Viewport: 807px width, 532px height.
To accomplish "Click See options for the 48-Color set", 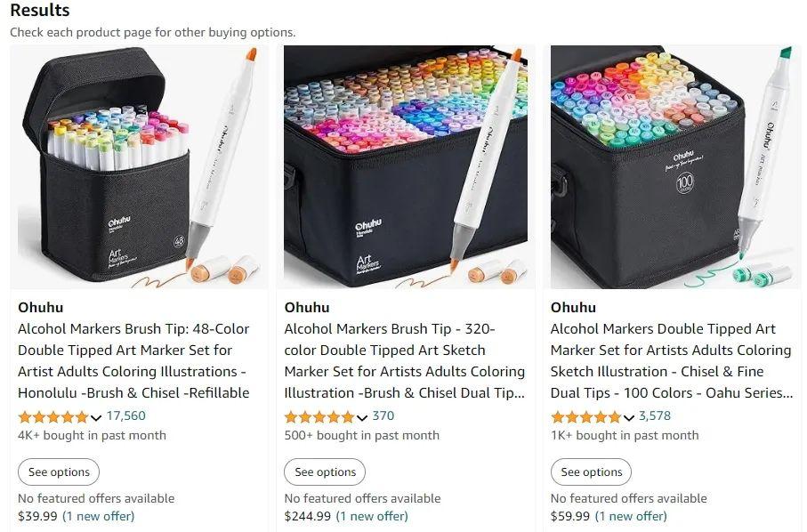I will pos(59,472).
